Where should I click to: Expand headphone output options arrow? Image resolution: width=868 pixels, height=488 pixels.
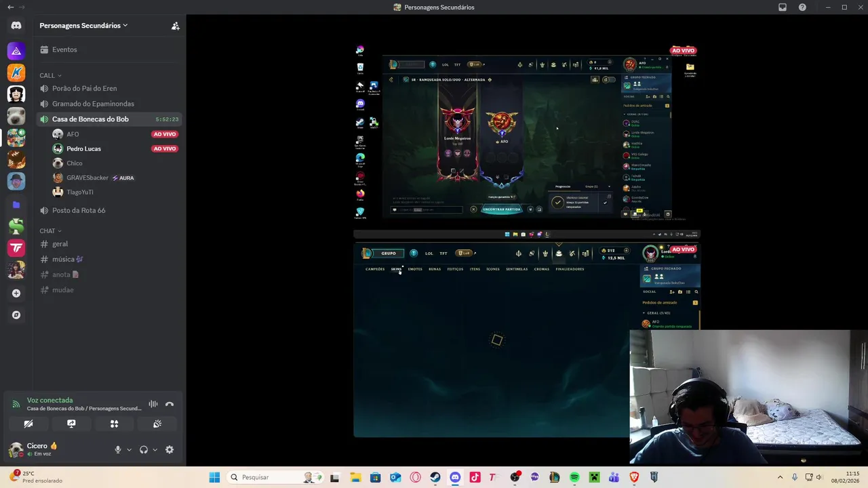click(x=155, y=449)
